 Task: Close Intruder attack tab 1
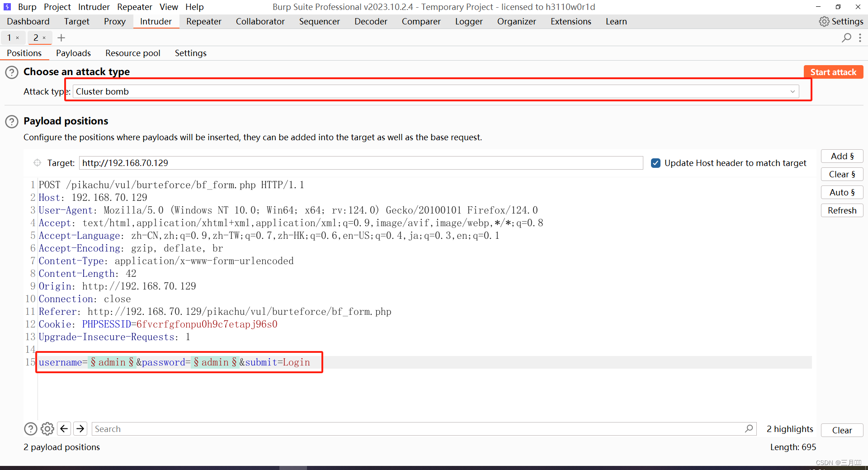18,38
